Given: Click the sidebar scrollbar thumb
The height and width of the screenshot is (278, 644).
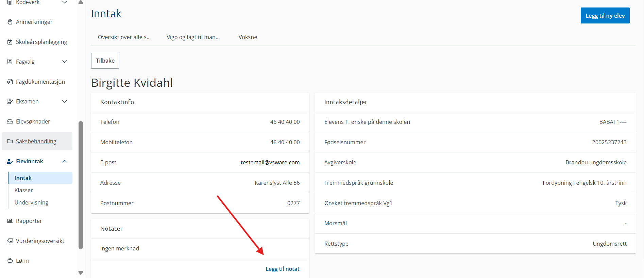Looking at the screenshot, I should (81, 185).
